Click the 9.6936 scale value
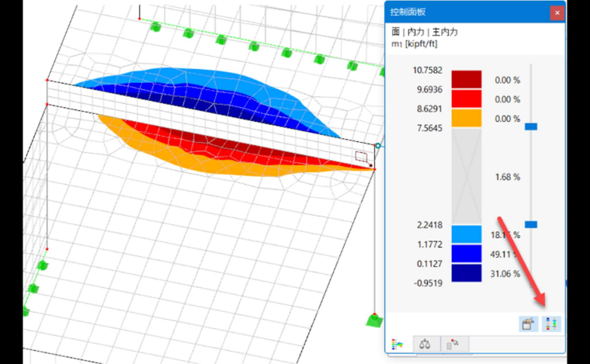590x364 pixels. [x=430, y=89]
